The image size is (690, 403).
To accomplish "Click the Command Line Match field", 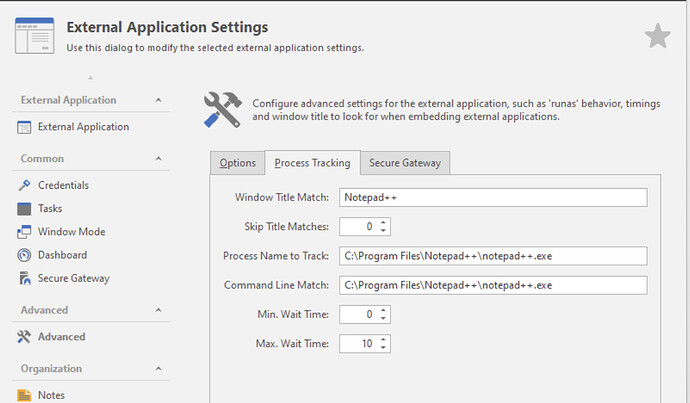I will click(x=493, y=285).
